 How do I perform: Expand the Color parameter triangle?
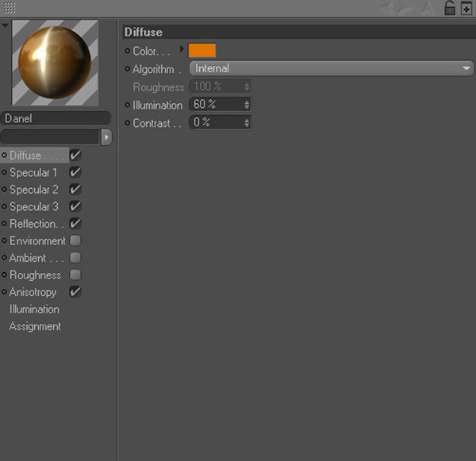click(x=182, y=48)
